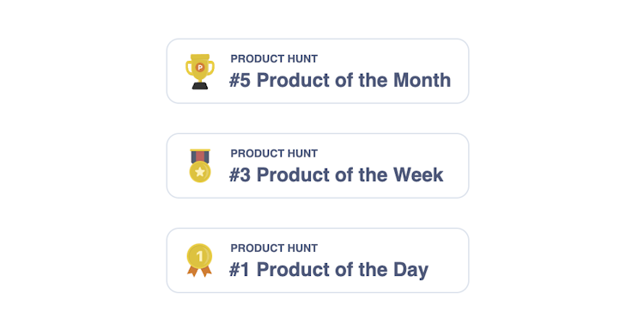Click the word Week in middle badge

tap(418, 174)
